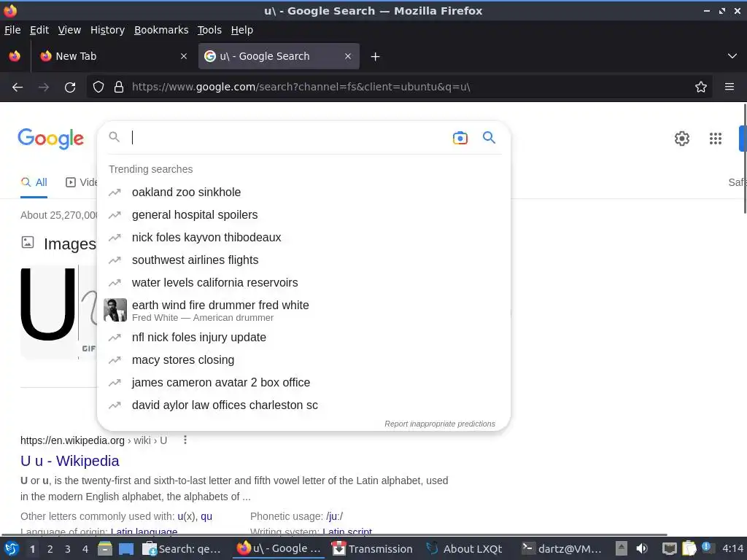
Task: Click the search by image camera icon
Action: [460, 138]
